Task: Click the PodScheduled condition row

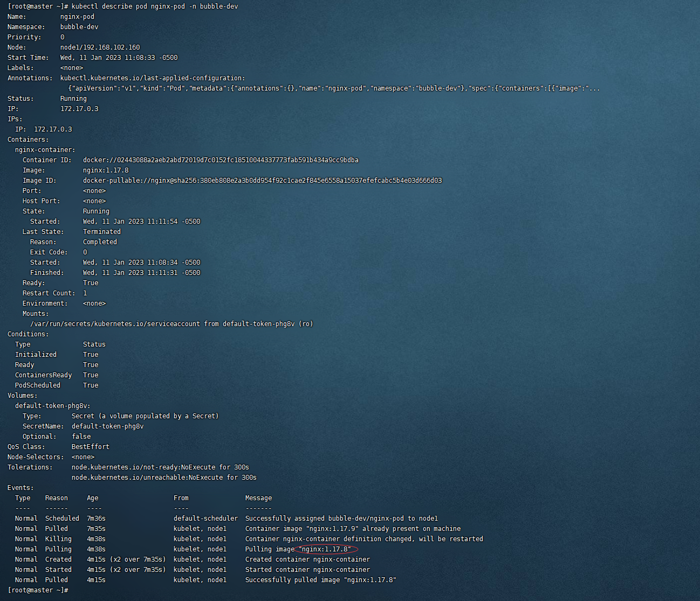Action: [x=57, y=385]
